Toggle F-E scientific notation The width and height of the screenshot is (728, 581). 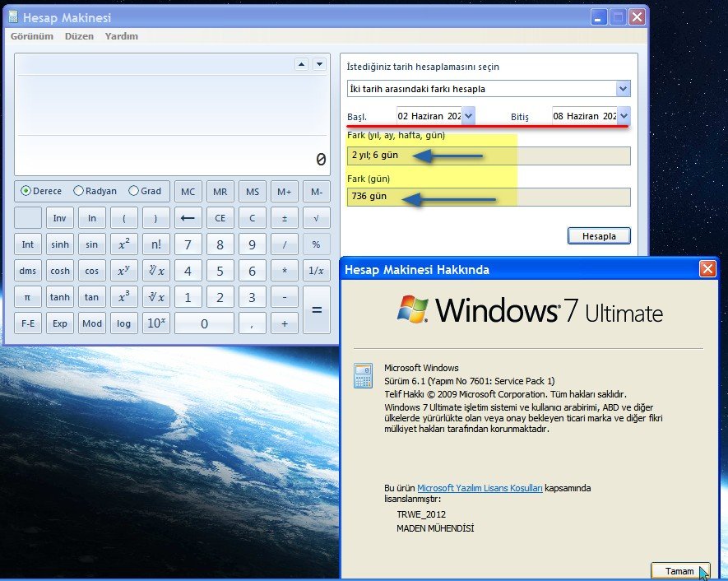(x=28, y=323)
